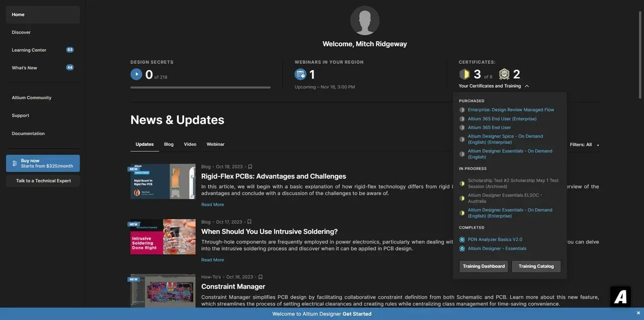
Task: Open PDN Analyzer Basics V2.0 course link
Action: [x=495, y=240]
